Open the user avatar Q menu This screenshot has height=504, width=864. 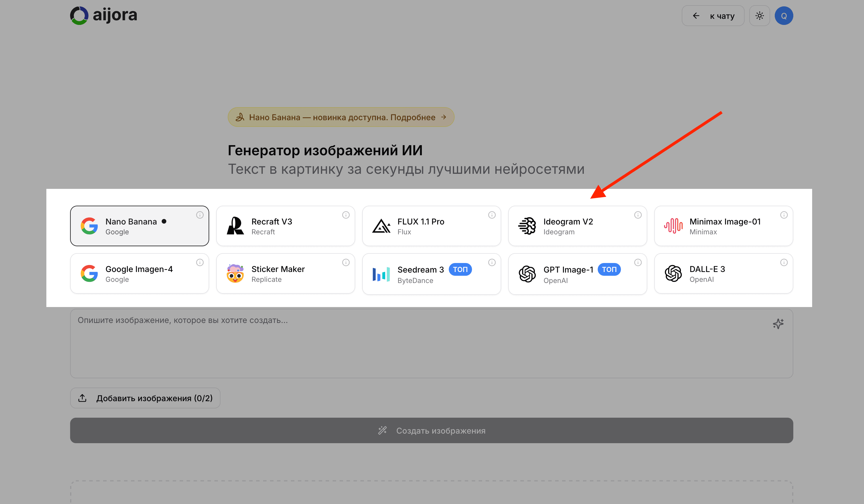(x=784, y=16)
